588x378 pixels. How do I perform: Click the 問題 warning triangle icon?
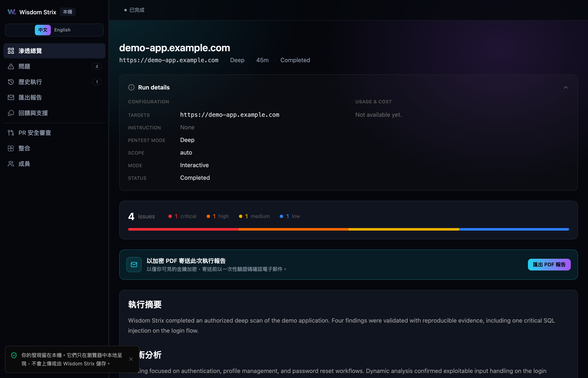[x=11, y=67]
